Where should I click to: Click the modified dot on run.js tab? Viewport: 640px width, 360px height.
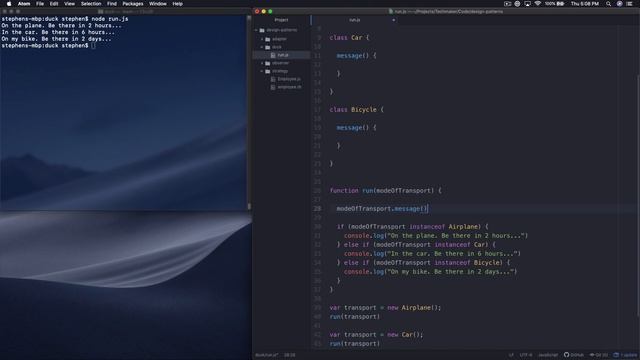(x=393, y=20)
